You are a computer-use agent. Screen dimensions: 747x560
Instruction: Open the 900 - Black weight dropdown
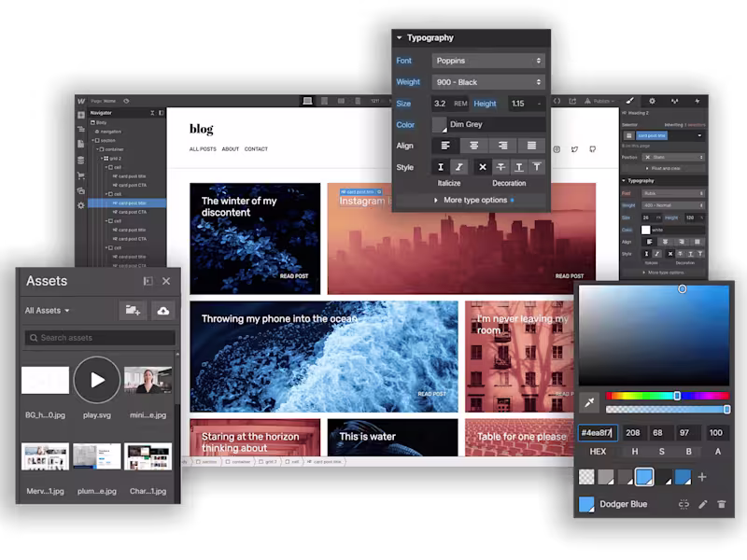tap(487, 82)
